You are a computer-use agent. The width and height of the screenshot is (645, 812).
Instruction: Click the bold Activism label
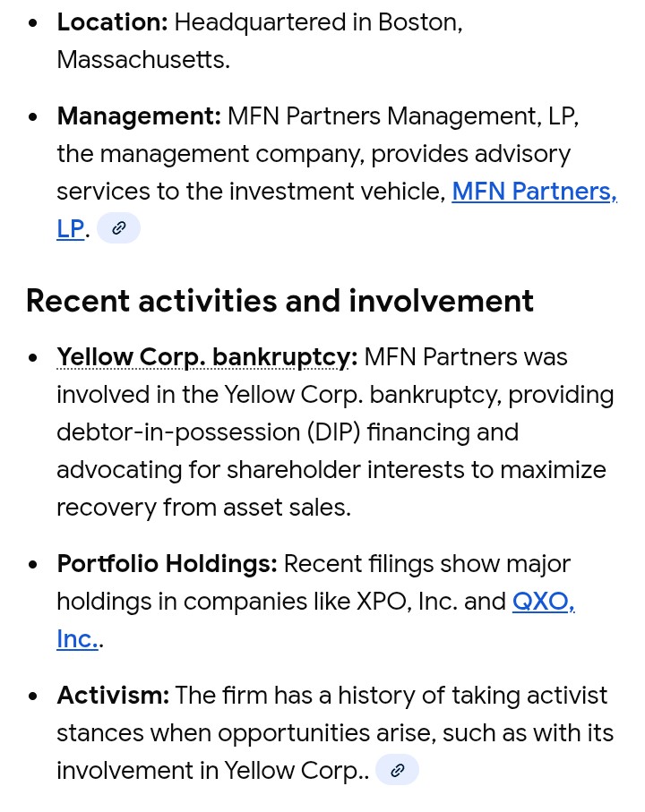112,695
